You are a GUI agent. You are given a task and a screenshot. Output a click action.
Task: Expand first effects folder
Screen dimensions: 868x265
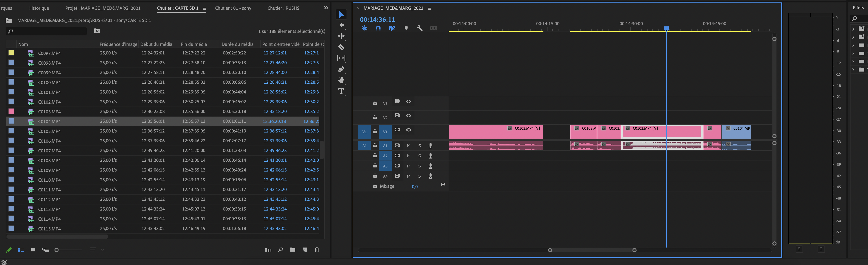[x=853, y=29]
